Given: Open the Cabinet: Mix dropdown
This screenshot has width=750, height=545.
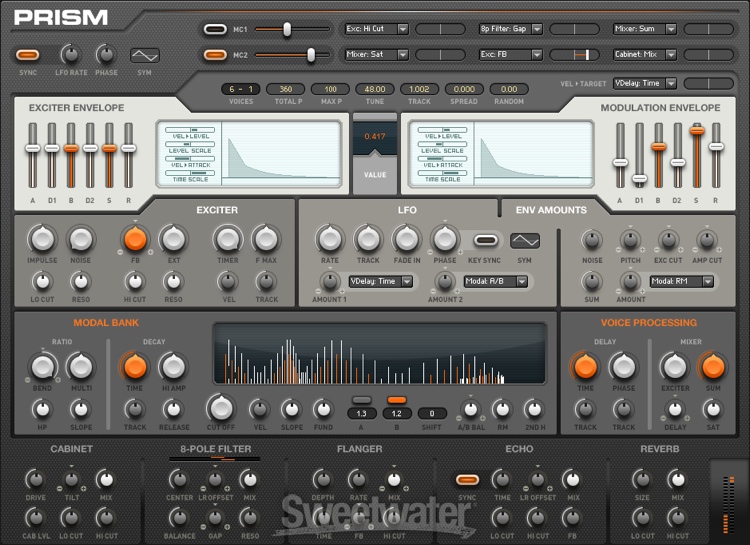Looking at the screenshot, I should point(645,55).
